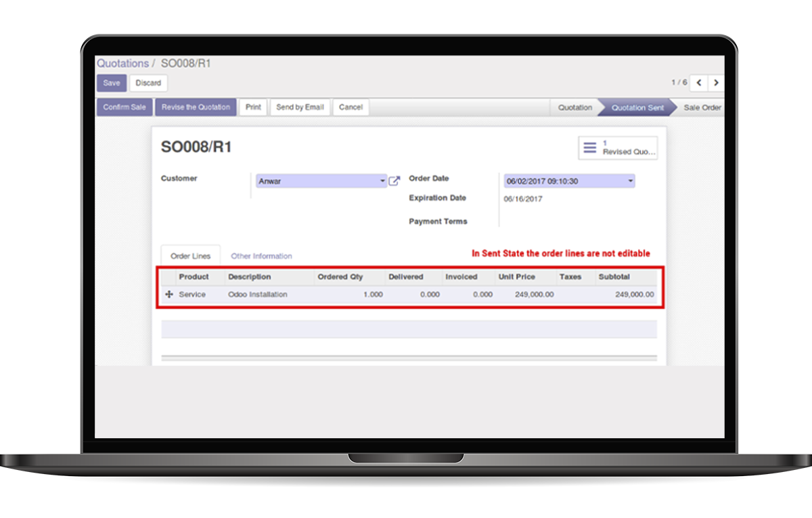Click the Taxes column header
This screenshot has width=812, height=518.
click(x=570, y=277)
